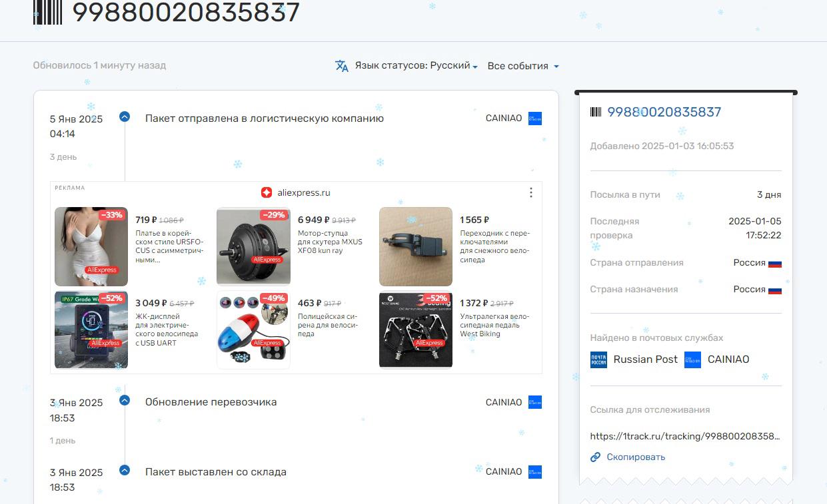
Task: Click the 1track.ru tracking URL field
Action: click(x=684, y=437)
